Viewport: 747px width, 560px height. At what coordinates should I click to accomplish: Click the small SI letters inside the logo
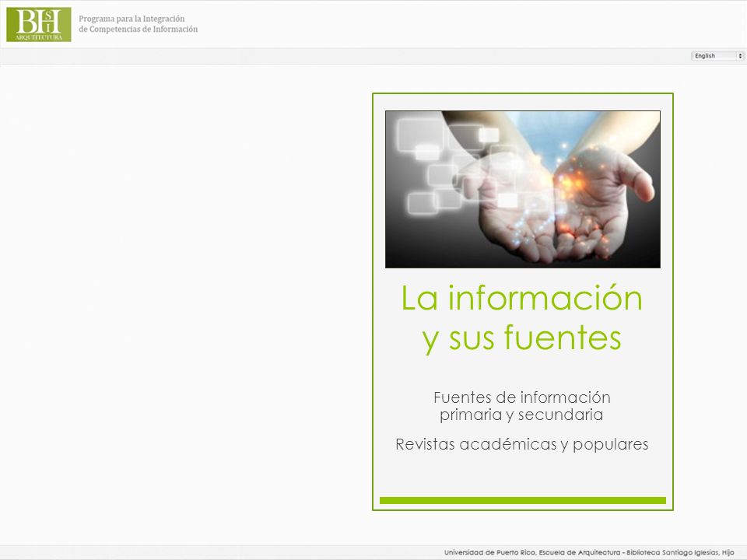click(x=48, y=22)
